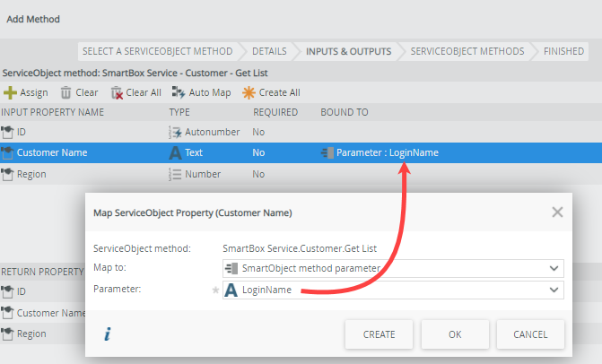Confirm mapping with the OK button
This screenshot has width=602, height=364.
point(455,334)
